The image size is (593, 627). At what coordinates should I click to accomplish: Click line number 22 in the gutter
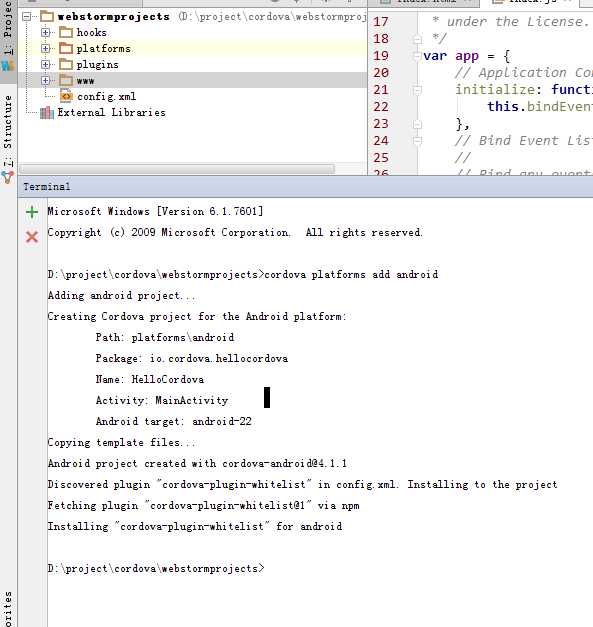coord(381,107)
